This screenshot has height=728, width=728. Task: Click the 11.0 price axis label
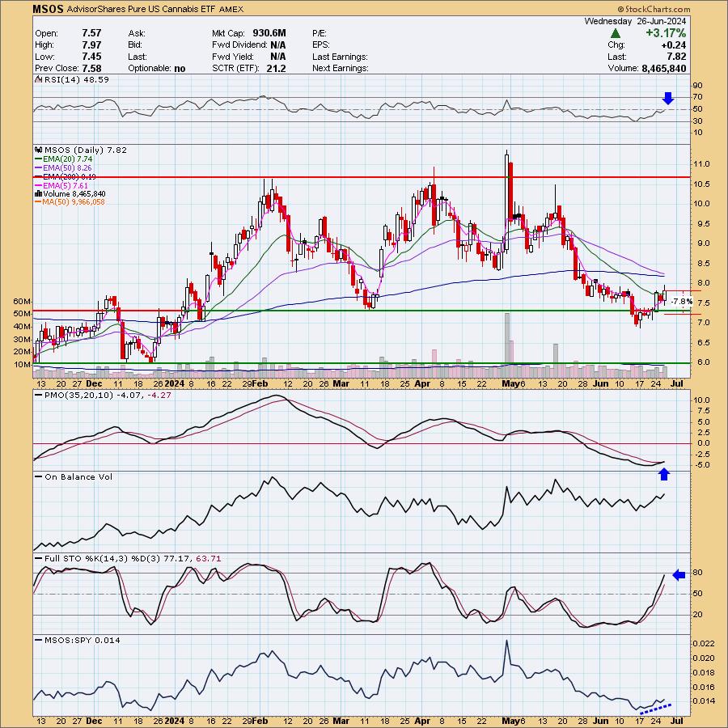tap(700, 164)
